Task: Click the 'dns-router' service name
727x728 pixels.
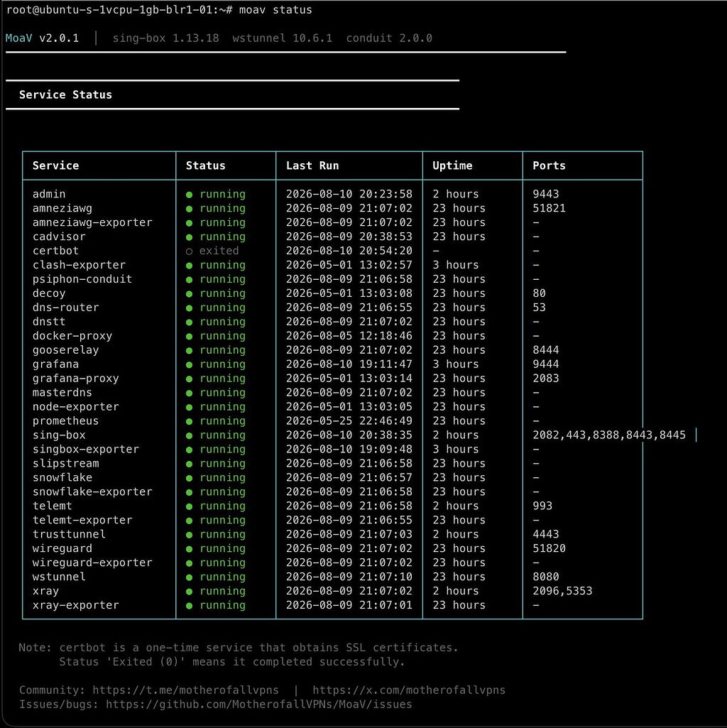Action: [65, 308]
